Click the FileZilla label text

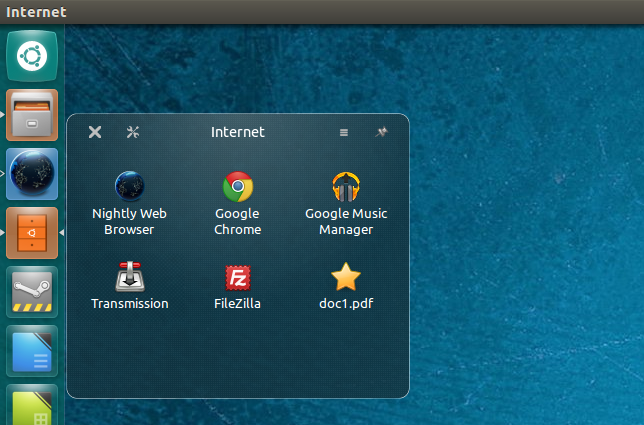click(237, 303)
